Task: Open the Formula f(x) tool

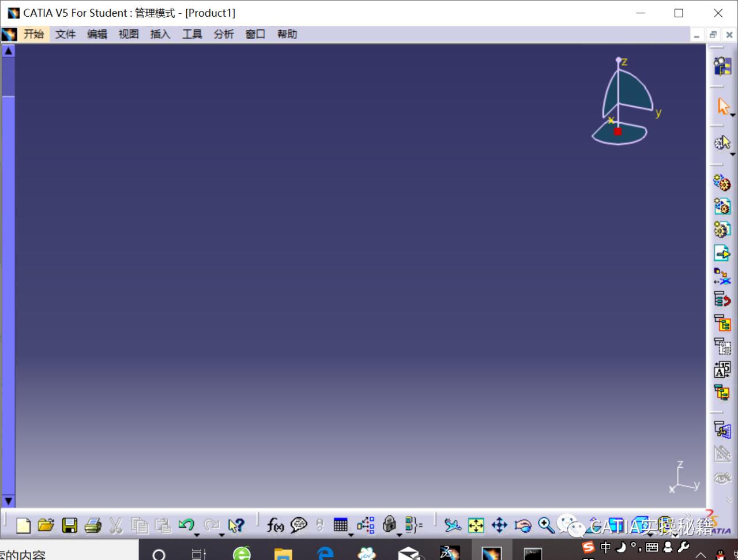Action: pos(275,525)
